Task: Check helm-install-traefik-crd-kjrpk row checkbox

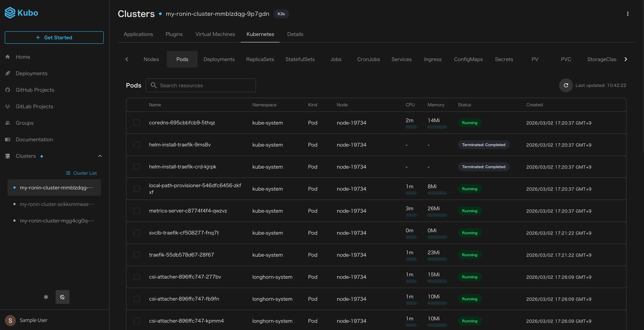Action: click(x=137, y=167)
